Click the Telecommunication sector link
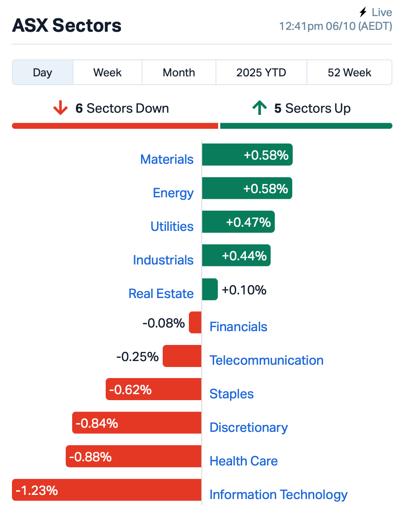 click(x=266, y=361)
